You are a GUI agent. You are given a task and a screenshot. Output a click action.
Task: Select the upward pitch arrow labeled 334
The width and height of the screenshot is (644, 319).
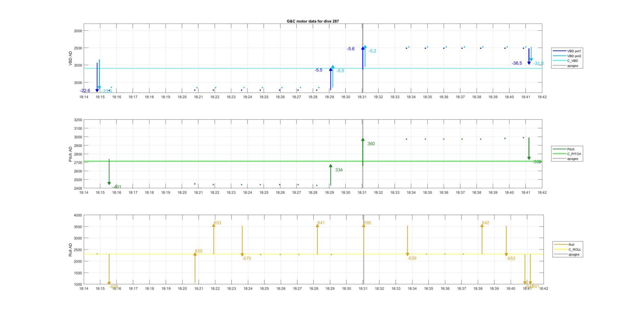point(330,175)
